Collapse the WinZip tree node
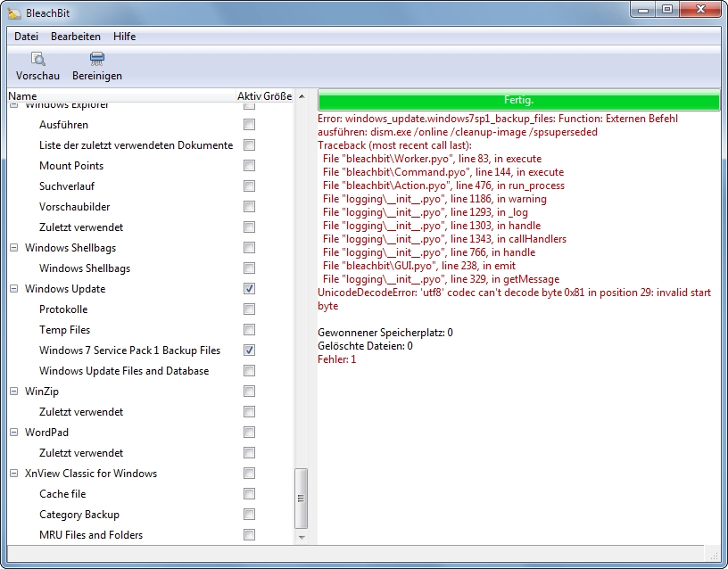Viewport: 728px width, 569px height. pos(14,392)
